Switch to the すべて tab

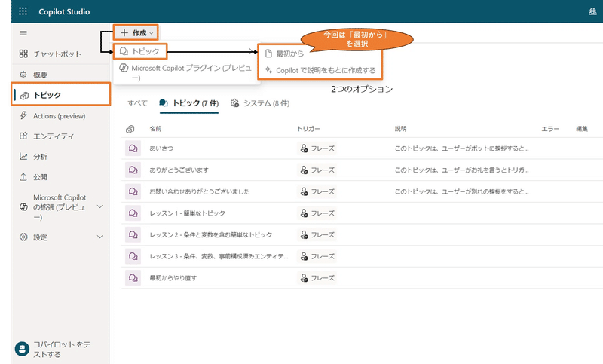tap(138, 103)
